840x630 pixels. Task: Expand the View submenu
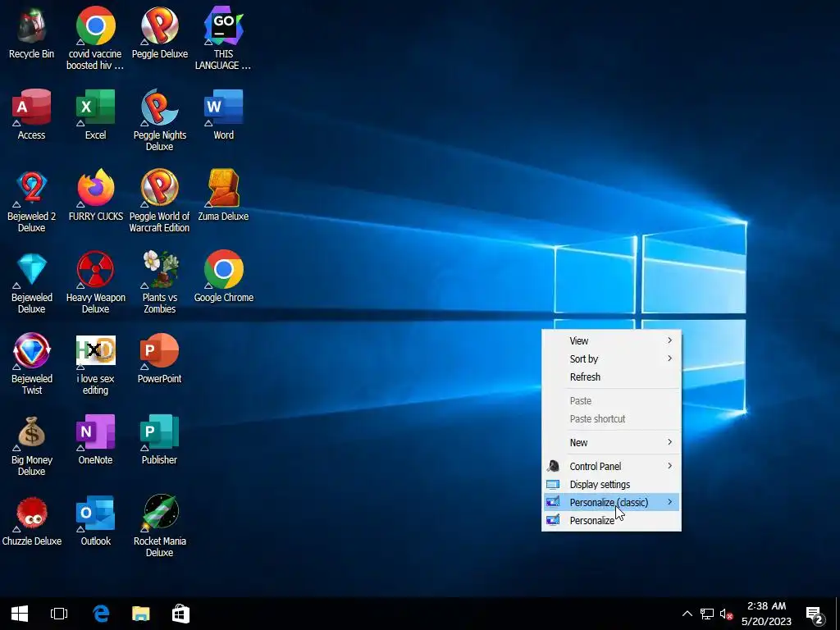pyautogui.click(x=612, y=340)
